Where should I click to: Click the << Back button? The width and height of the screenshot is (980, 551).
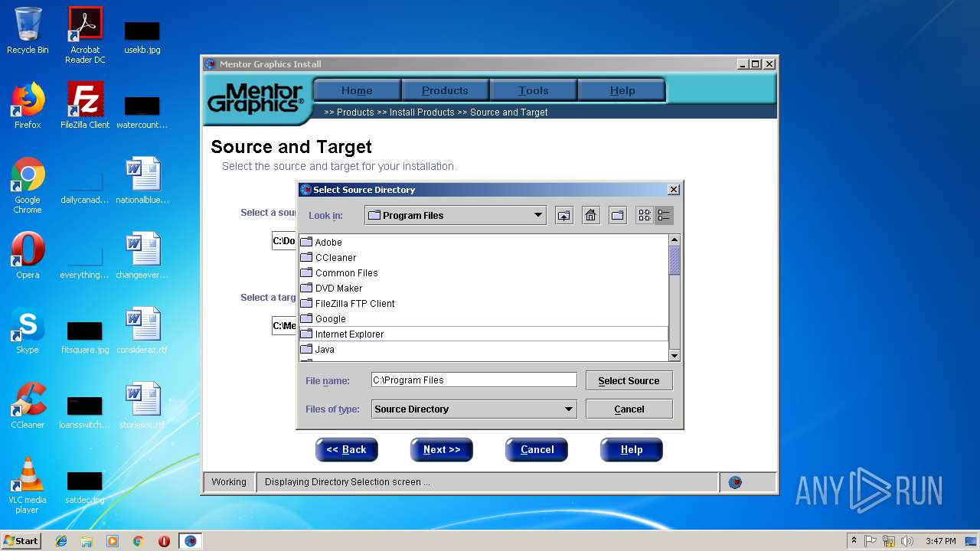click(x=346, y=450)
